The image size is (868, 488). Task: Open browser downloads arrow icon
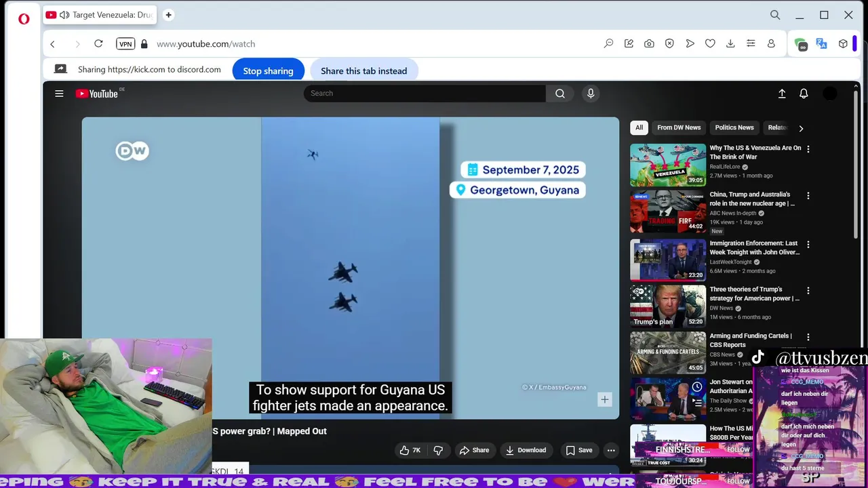730,43
